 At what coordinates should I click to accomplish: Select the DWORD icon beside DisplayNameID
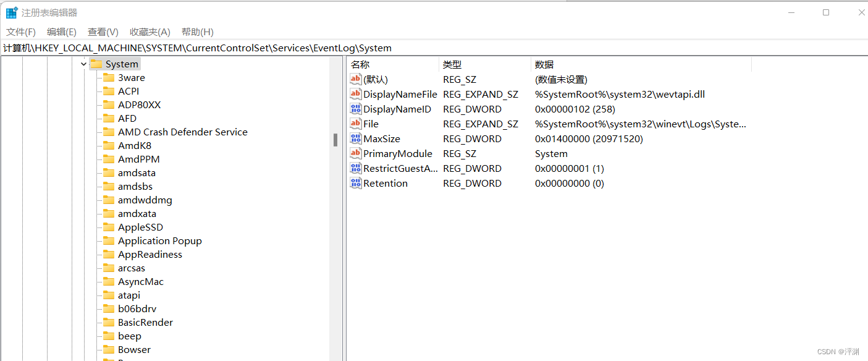click(355, 109)
